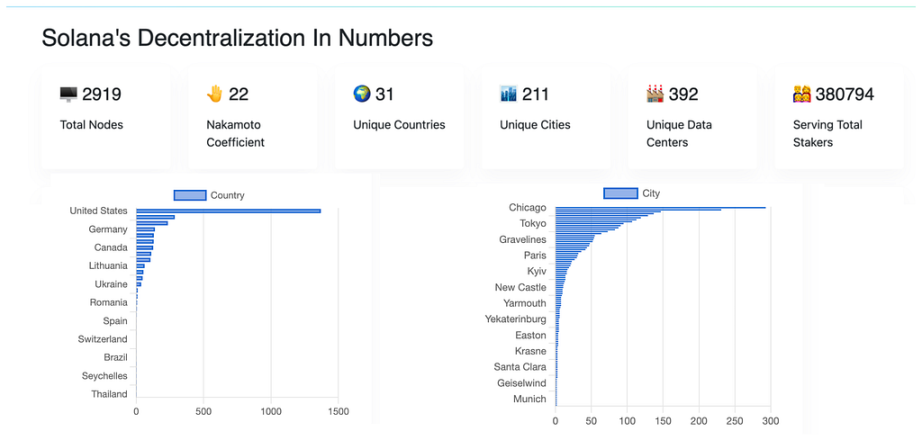
Task: Click the Solana's Decentralization In Numbers heading
Action: pos(238,38)
